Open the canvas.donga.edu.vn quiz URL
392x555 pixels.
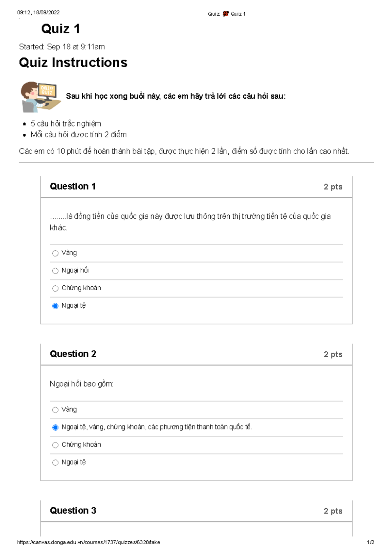pyautogui.click(x=89, y=542)
